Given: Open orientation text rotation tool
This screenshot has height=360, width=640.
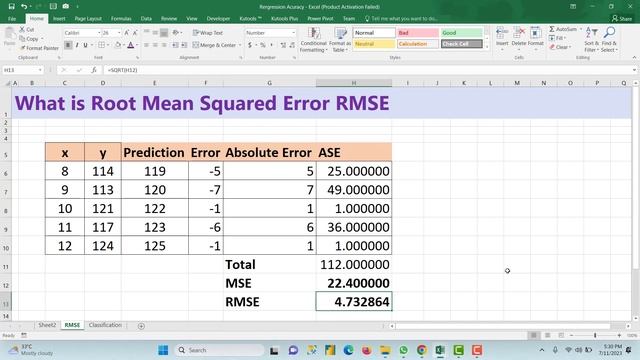Looking at the screenshot, I should (176, 33).
